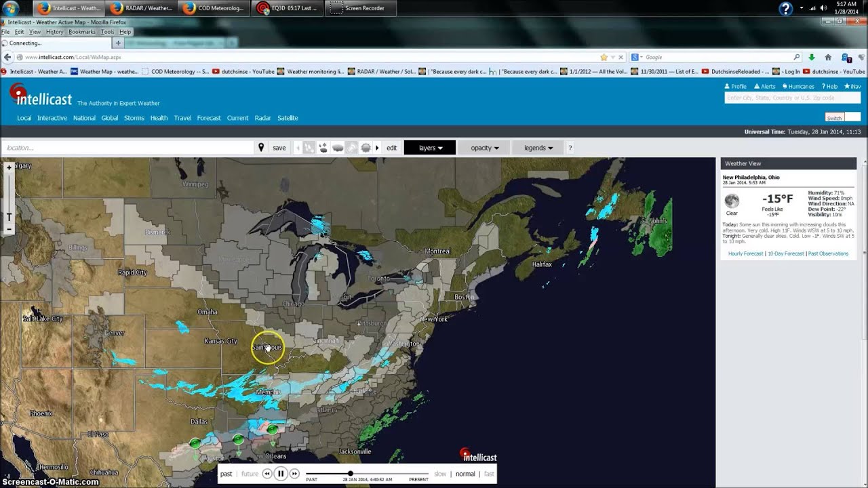
Task: Expand the legends dropdown
Action: click(x=538, y=148)
